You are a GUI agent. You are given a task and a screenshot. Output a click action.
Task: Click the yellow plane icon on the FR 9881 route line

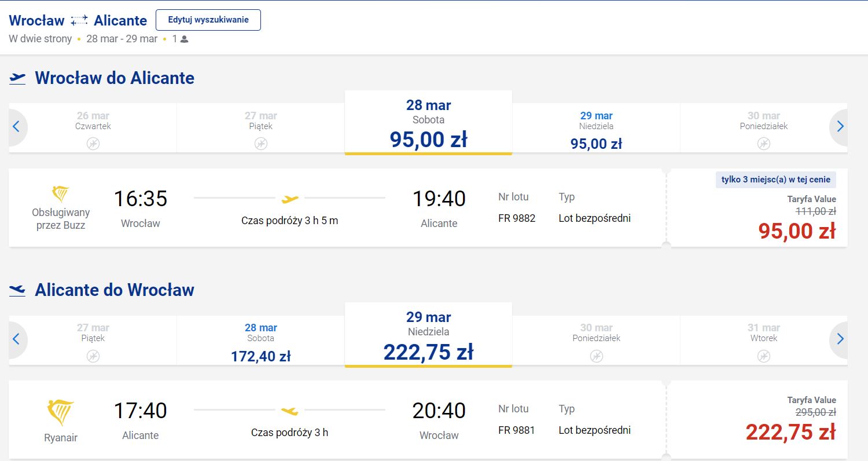290,411
